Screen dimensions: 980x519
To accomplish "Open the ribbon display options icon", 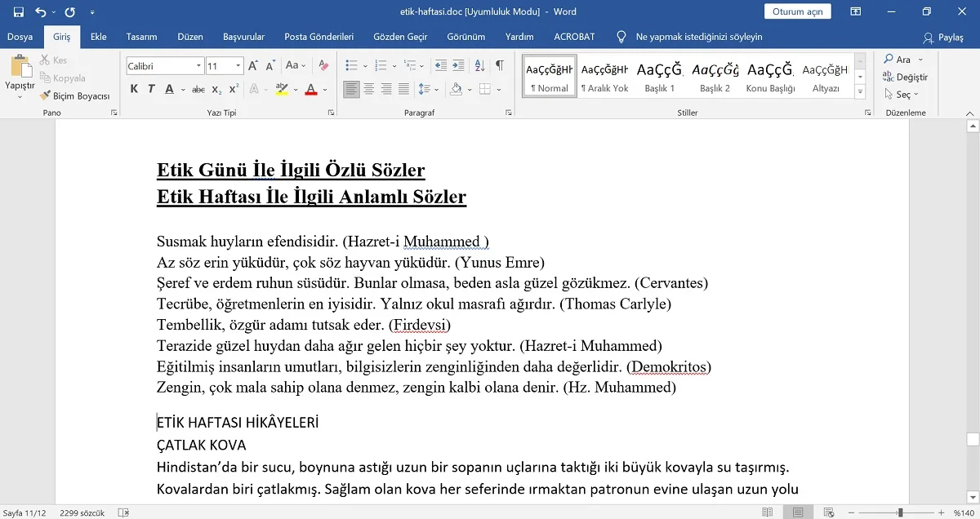I will coord(856,12).
